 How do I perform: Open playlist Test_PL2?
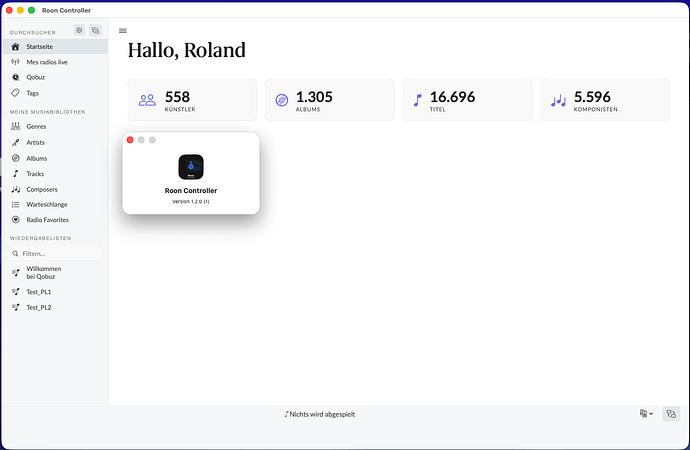55,307
